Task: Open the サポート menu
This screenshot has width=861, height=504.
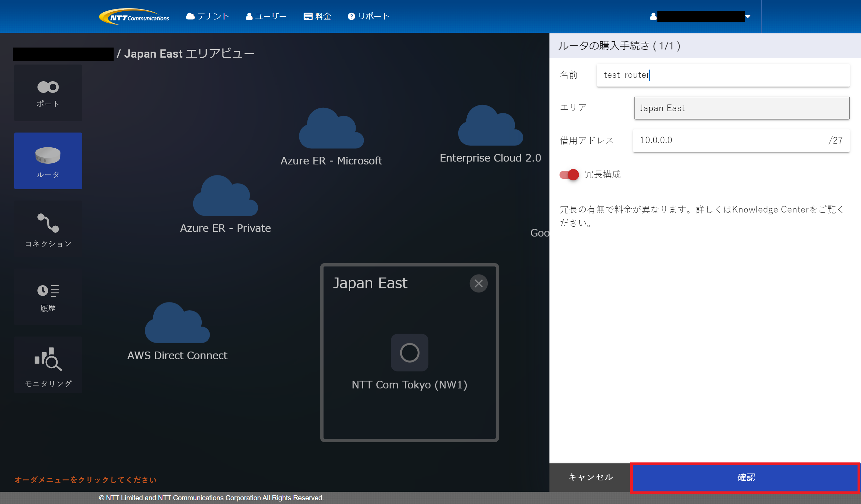Action: point(368,16)
